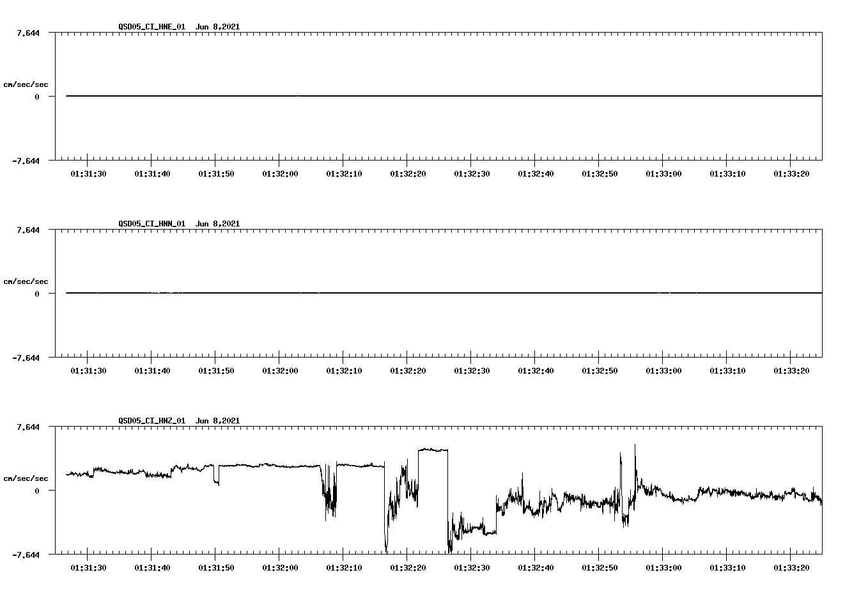
Task: Click the 01:31:30 time label under HNE plot
Action: [88, 173]
